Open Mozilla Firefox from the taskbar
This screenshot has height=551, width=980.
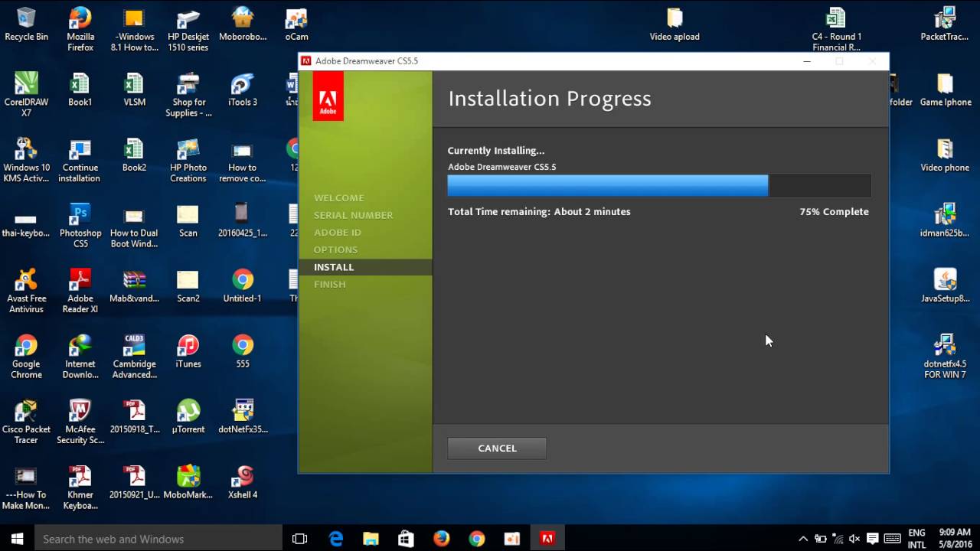pos(441,539)
